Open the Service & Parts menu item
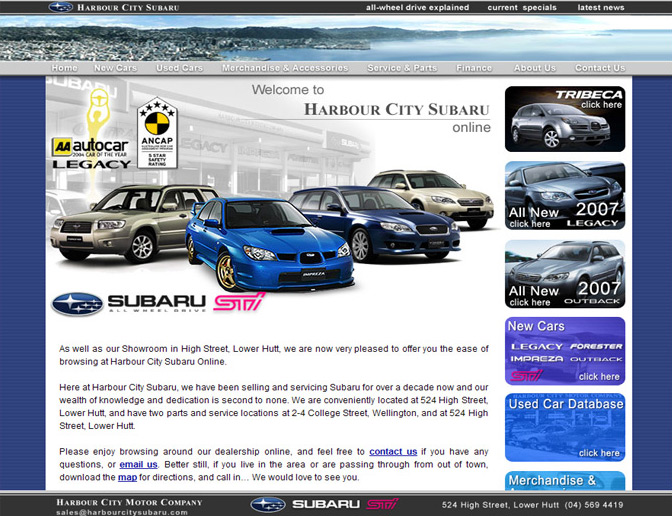672x516 pixels. click(402, 68)
